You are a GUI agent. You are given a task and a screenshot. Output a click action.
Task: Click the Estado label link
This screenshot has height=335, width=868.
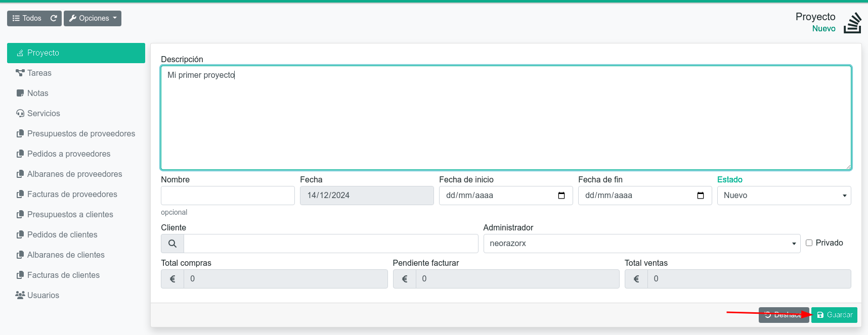730,179
